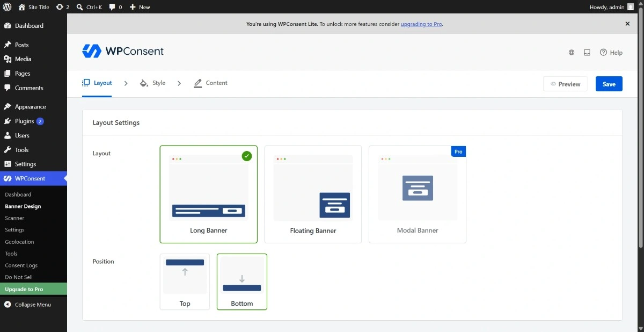Click the Pages icon in sidebar
Screen dimensions: 644x332
[x=8, y=74]
